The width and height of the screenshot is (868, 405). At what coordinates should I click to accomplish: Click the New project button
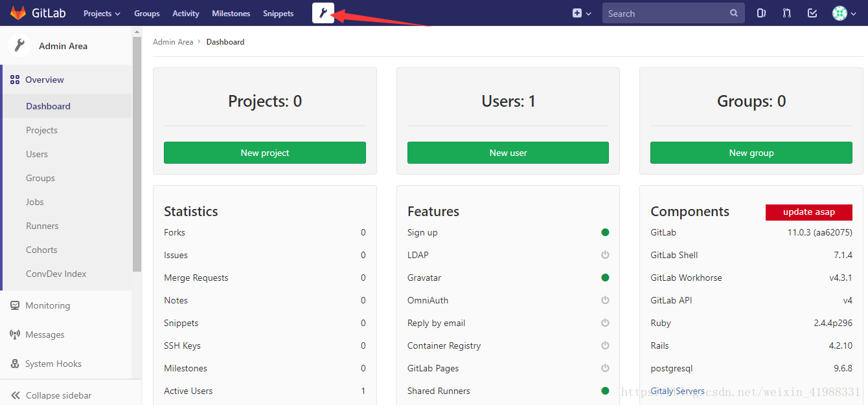(x=265, y=153)
